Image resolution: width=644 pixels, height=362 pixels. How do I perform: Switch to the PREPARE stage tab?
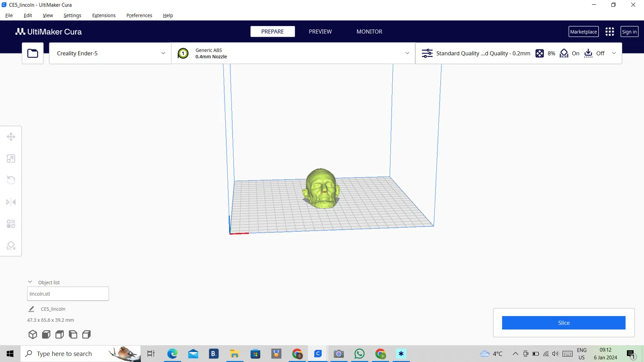(x=272, y=31)
